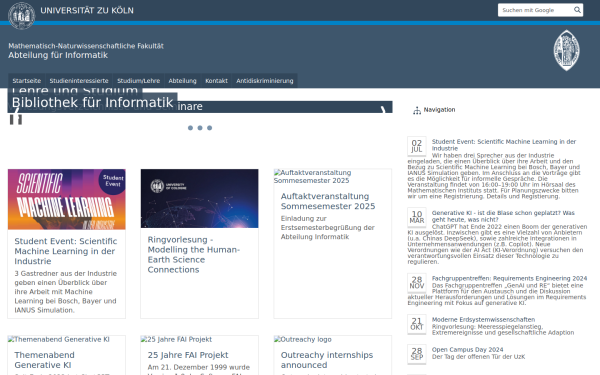Click the '10 MAR' date badge
The image size is (600, 375).
pyautogui.click(x=417, y=217)
